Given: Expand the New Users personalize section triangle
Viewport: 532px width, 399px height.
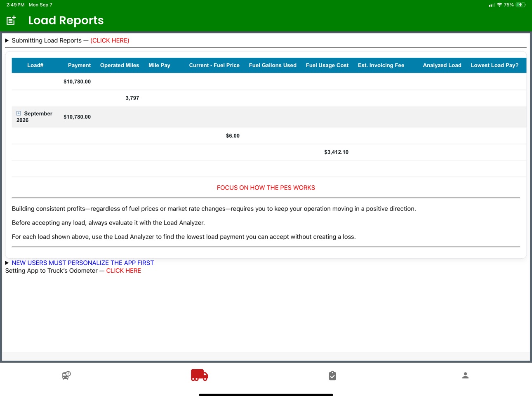Looking at the screenshot, I should coord(7,263).
